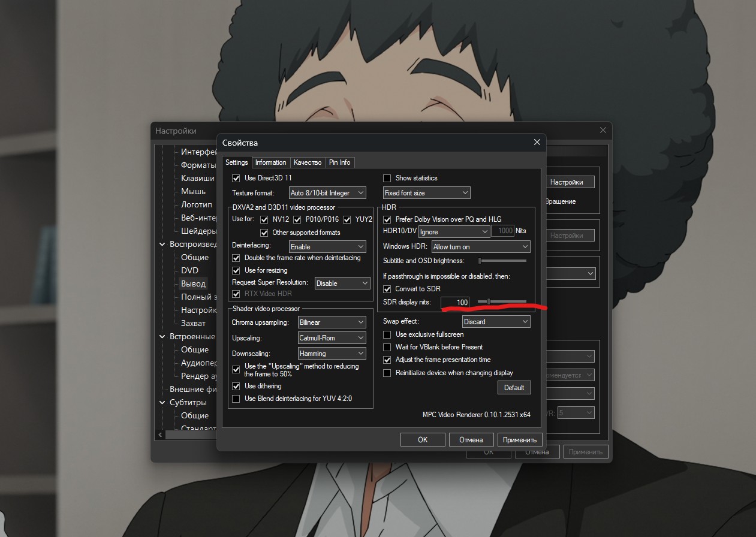The height and width of the screenshot is (537, 756).
Task: Enable Reinitialize device when changing display
Action: [387, 373]
